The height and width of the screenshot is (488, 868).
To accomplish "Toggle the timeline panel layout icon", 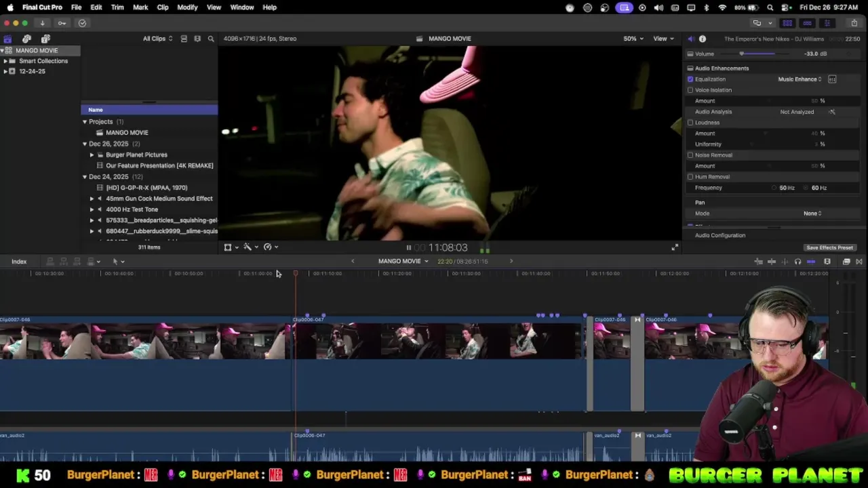I will 807,23.
